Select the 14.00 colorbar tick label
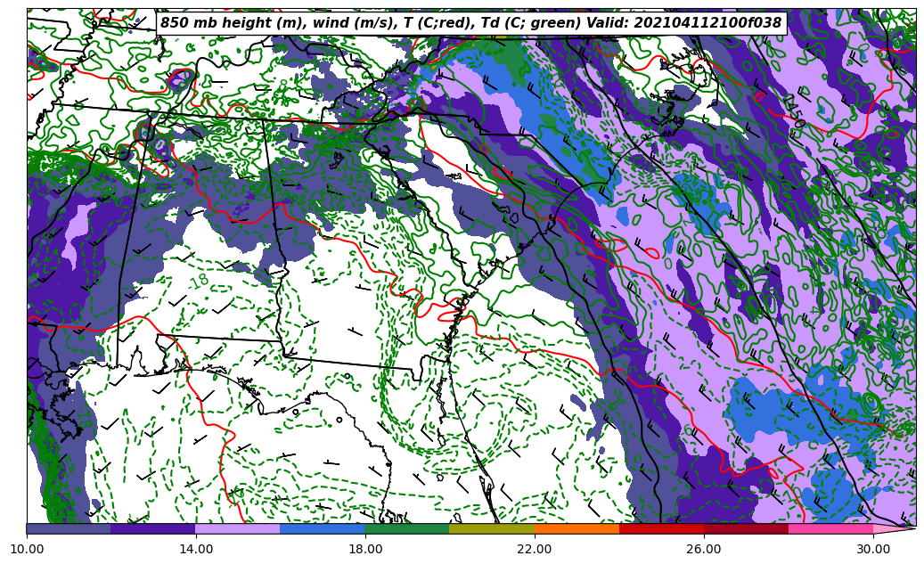This screenshot has width=924, height=564. tap(196, 549)
